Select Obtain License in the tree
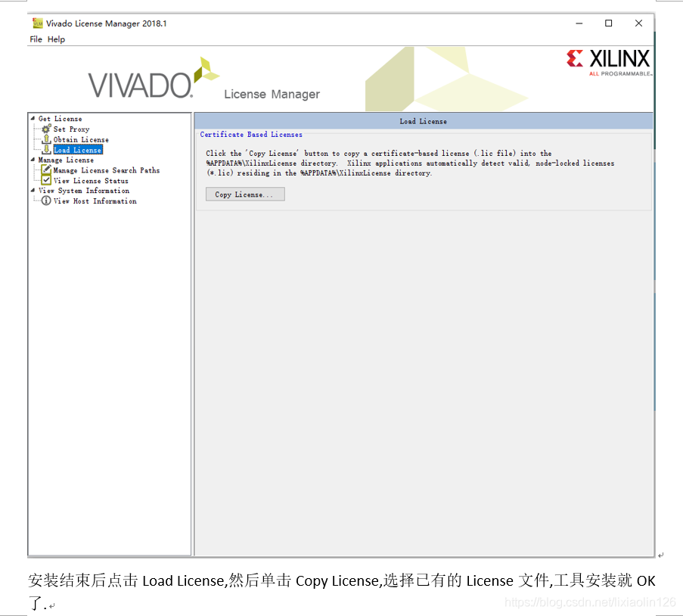683x616 pixels. tap(81, 139)
